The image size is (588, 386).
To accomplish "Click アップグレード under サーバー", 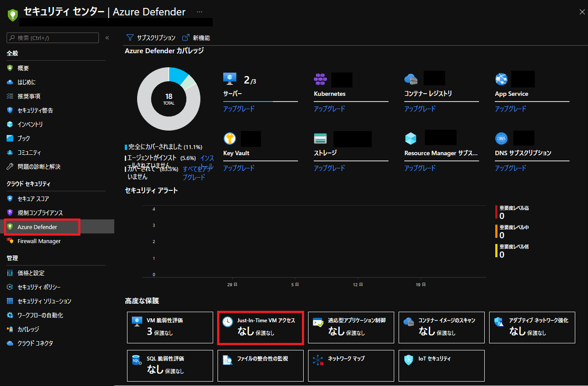I will click(x=239, y=109).
